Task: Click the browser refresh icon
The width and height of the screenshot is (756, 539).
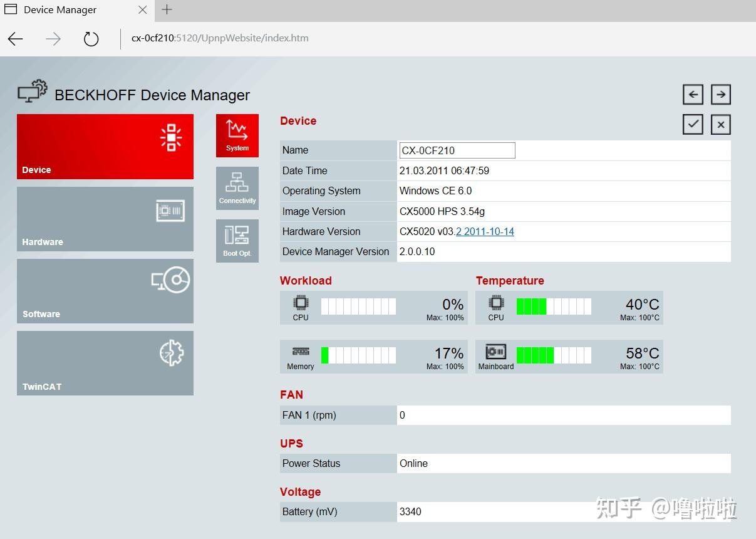Action: (91, 38)
